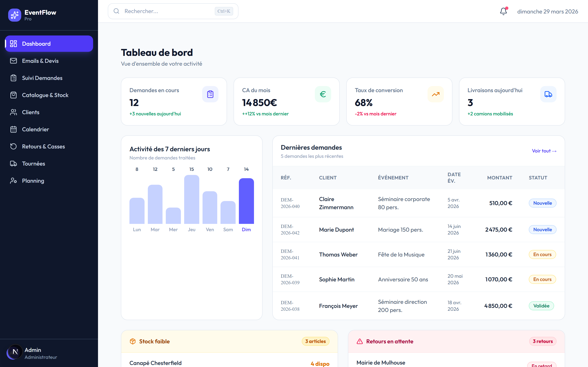Open the Admin profile avatar
Viewport: 588px width, 367px height.
tap(15, 352)
